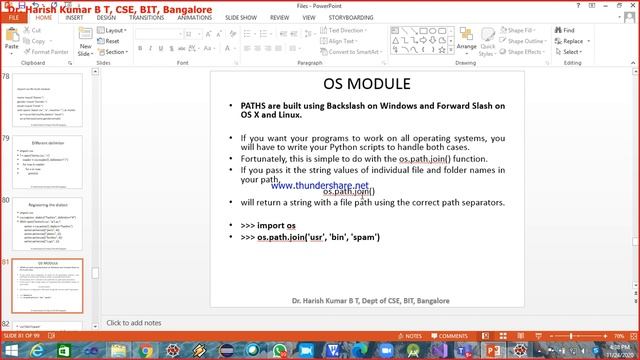This screenshot has height=360, width=640.
Task: Switch to the TRANSITIONS tab
Action: click(147, 18)
